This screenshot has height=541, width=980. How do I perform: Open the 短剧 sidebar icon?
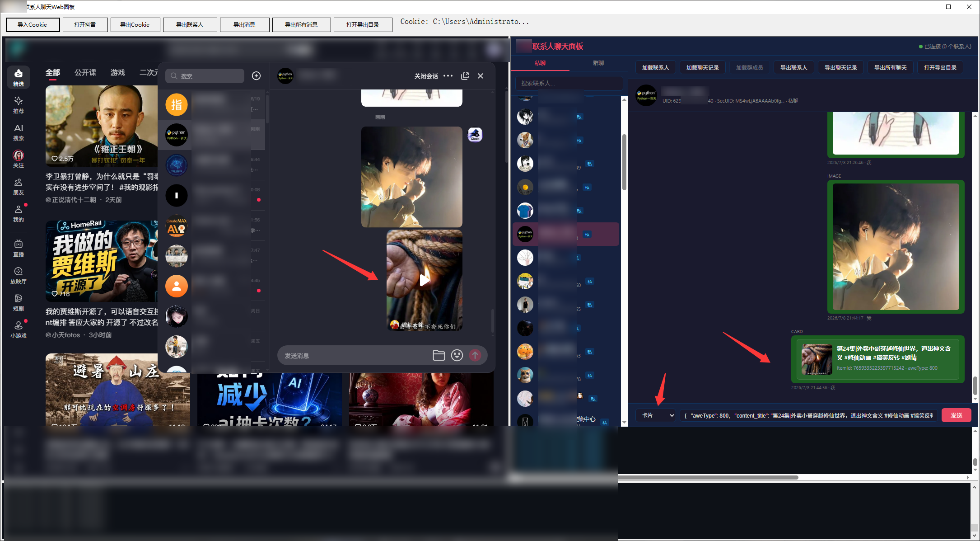tap(19, 302)
